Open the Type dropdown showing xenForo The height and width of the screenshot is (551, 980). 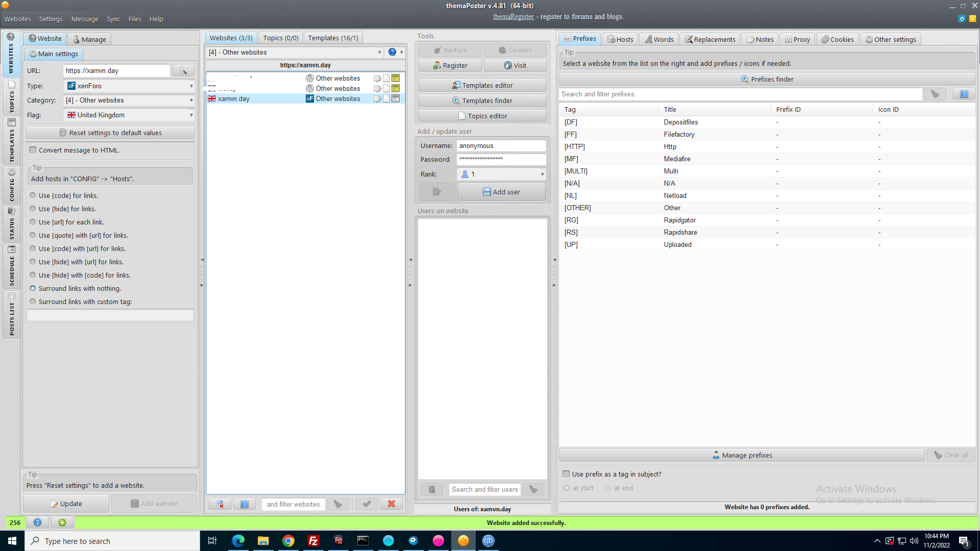pyautogui.click(x=129, y=86)
